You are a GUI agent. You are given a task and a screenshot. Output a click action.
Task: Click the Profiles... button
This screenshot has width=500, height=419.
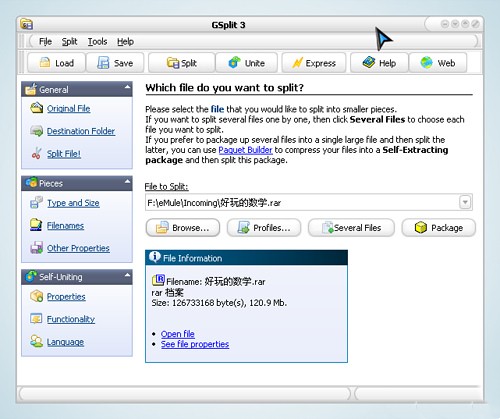[264, 228]
